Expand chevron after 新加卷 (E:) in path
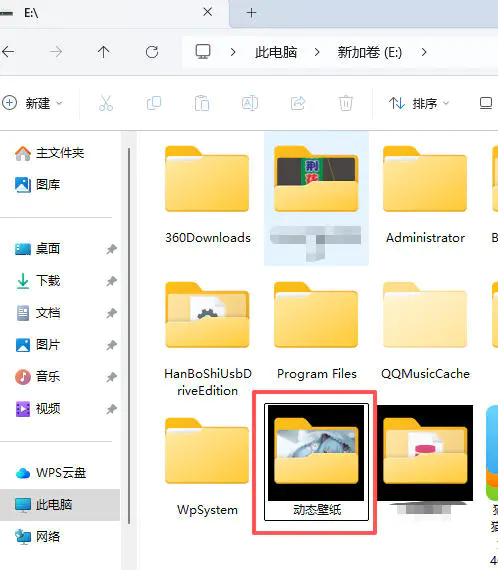The height and width of the screenshot is (570, 498). pos(424,52)
